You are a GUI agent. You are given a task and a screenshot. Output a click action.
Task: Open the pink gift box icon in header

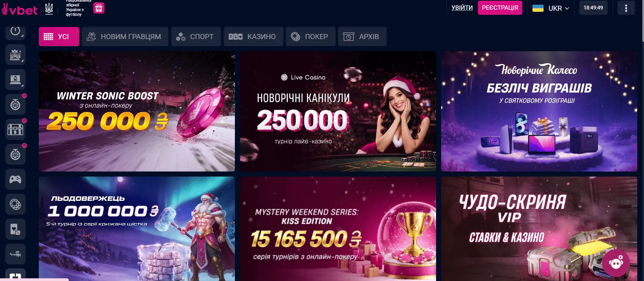99,8
